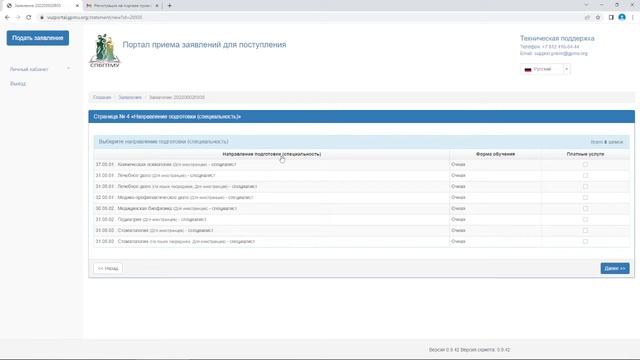Reload the page with refresh icon

(29, 18)
